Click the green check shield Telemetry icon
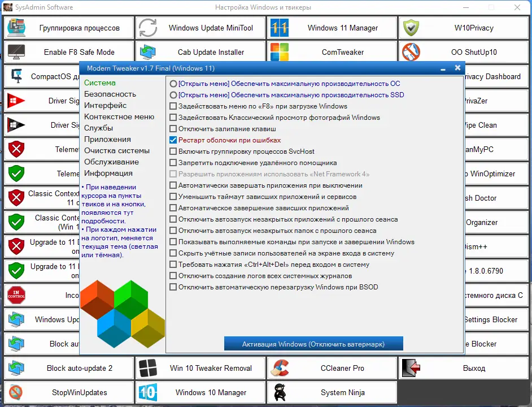This screenshot has height=407, width=532. 16,174
